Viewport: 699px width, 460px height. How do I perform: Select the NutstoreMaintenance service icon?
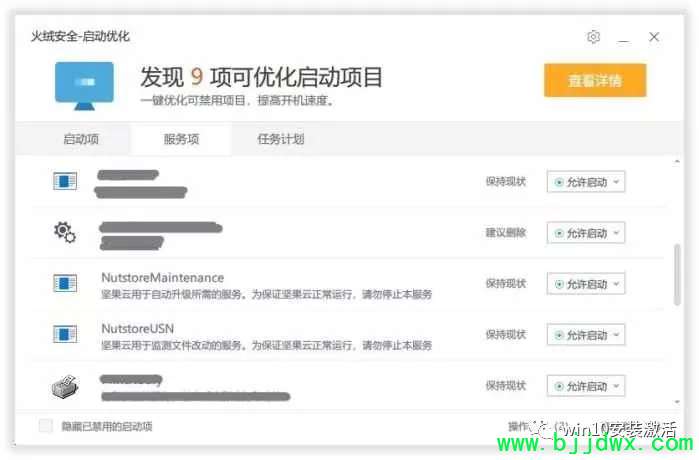tap(65, 283)
